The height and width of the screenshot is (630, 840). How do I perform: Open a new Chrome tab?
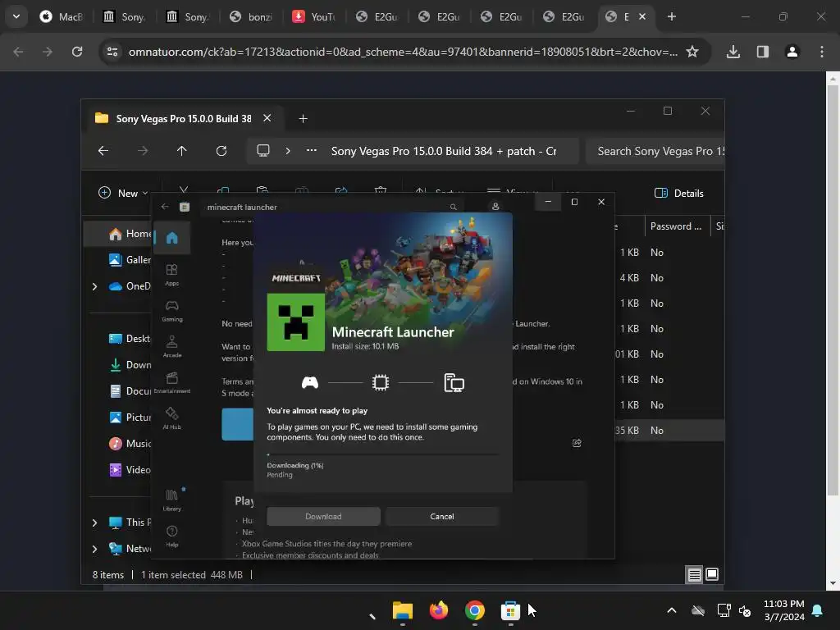pos(671,16)
